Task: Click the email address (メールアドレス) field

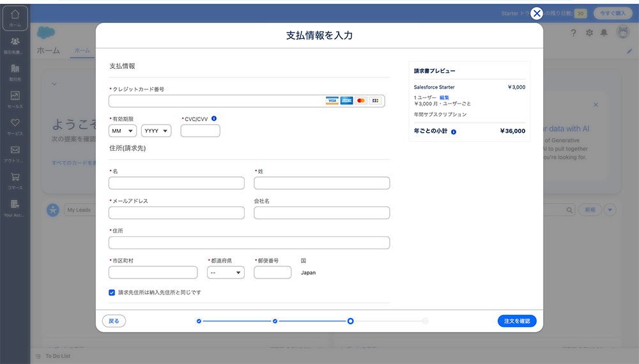Action: pos(176,213)
